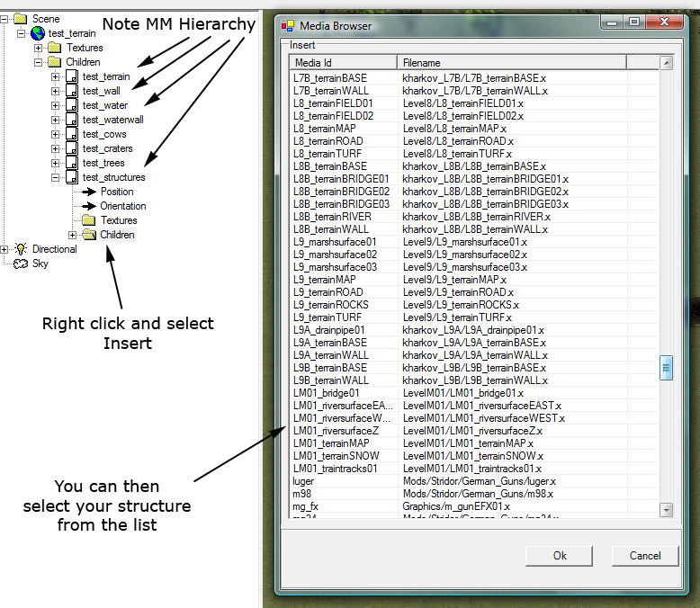Click scrollbar up arrow in media list
This screenshot has width=700, height=608.
pyautogui.click(x=667, y=63)
